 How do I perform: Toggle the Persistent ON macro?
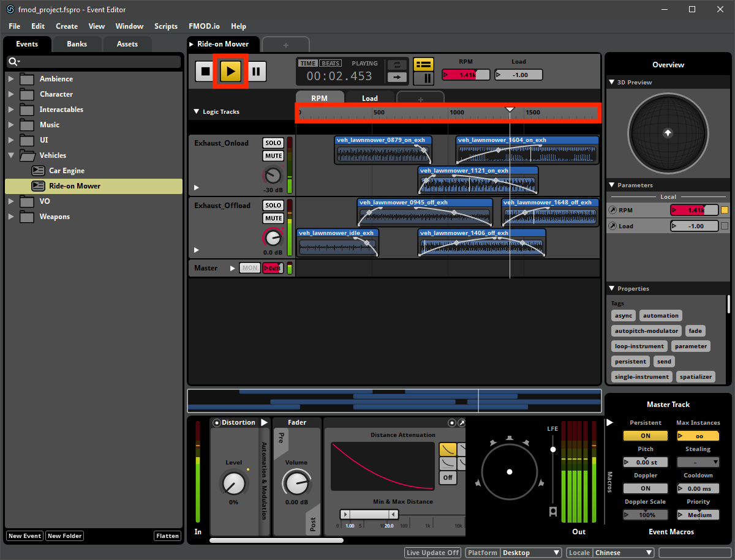coord(646,436)
